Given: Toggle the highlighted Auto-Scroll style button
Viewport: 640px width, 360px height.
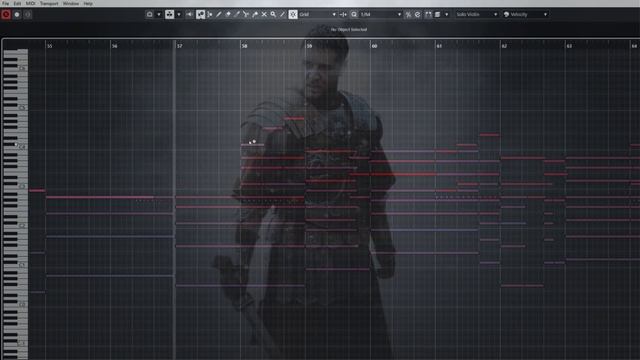Looking at the screenshot, I should pos(169,14).
